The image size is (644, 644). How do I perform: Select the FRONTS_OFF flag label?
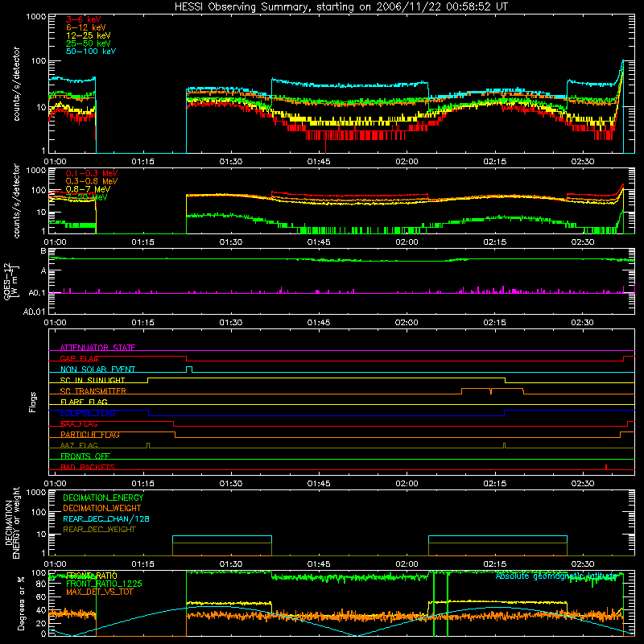click(85, 456)
